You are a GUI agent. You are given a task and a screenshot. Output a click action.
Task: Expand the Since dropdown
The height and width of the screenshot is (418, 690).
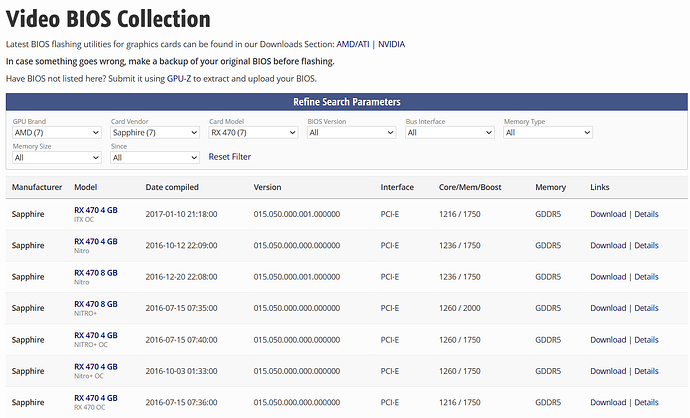[x=154, y=157]
